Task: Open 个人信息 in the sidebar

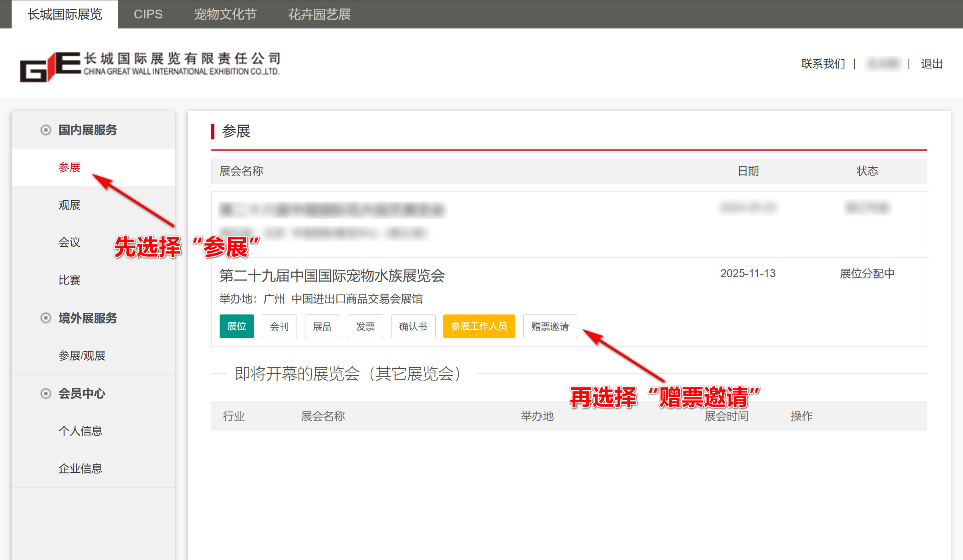Action: pos(80,431)
